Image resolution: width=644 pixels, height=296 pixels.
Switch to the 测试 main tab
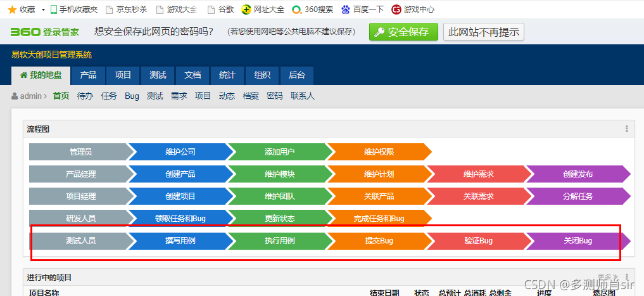point(158,75)
